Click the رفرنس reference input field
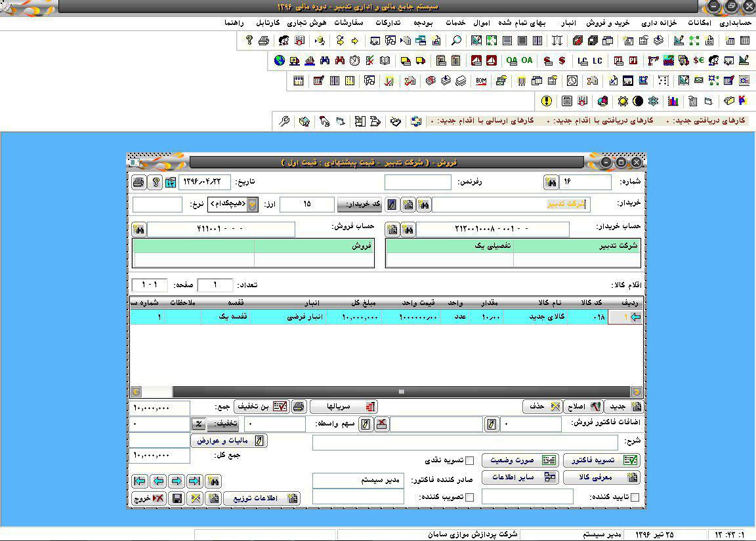Screen dimensions: 756x541 coord(417,182)
